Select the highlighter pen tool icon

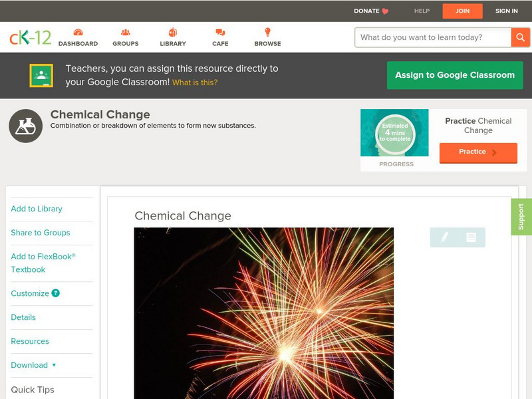(x=444, y=237)
